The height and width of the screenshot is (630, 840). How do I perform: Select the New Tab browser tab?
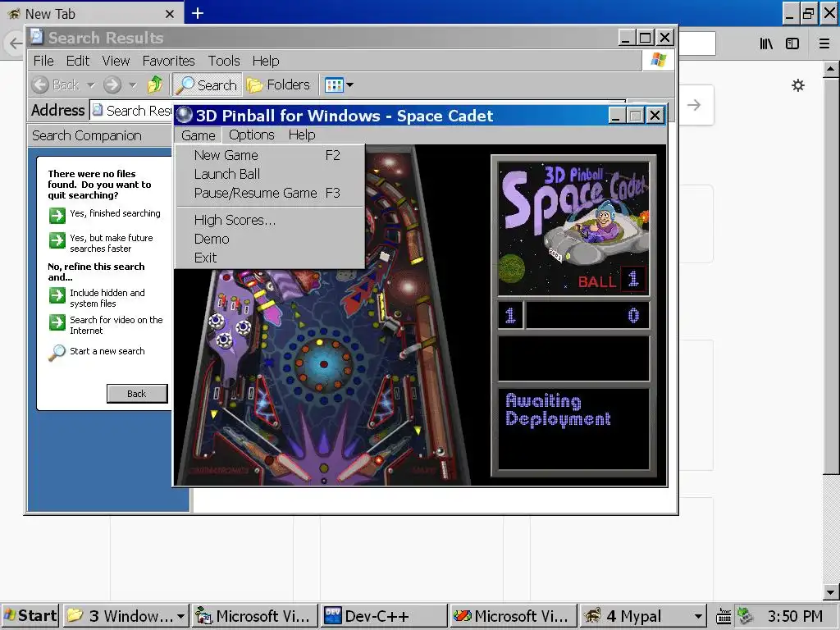pos(91,13)
